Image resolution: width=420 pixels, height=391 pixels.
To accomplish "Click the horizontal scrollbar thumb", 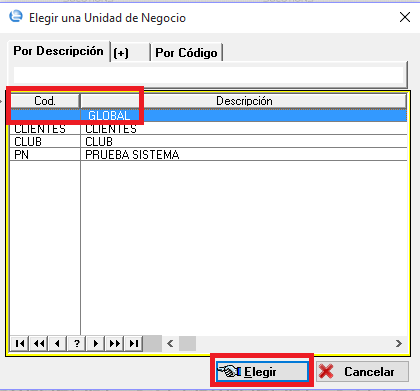I will (x=187, y=343).
